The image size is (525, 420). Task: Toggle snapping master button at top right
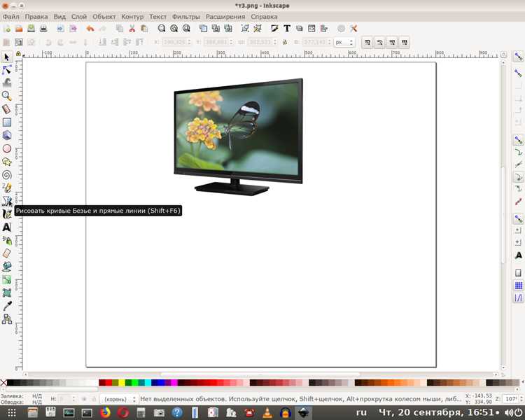pyautogui.click(x=518, y=57)
